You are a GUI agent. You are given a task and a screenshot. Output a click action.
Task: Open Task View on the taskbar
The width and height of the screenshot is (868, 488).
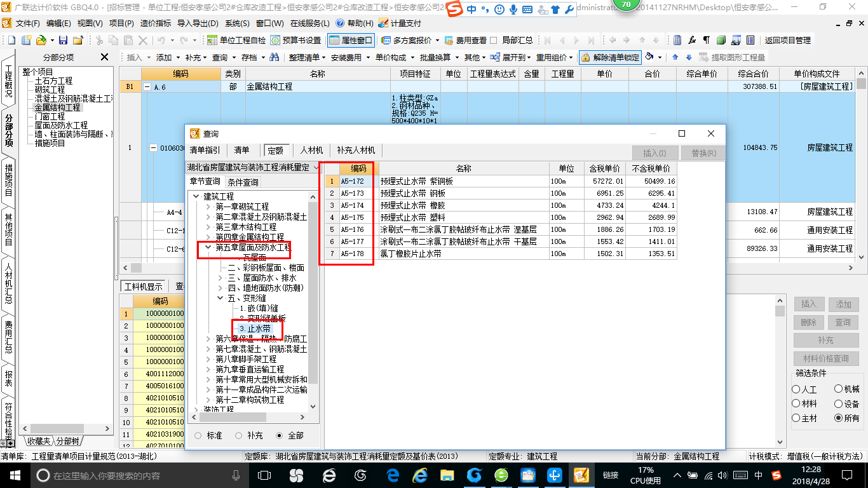tap(264, 475)
